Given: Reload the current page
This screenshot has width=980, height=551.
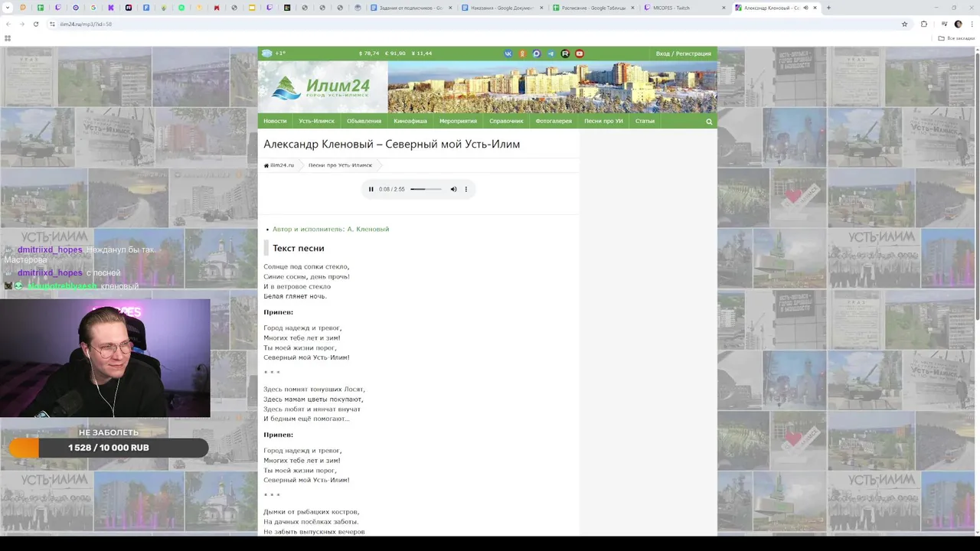Looking at the screenshot, I should click(x=35, y=24).
